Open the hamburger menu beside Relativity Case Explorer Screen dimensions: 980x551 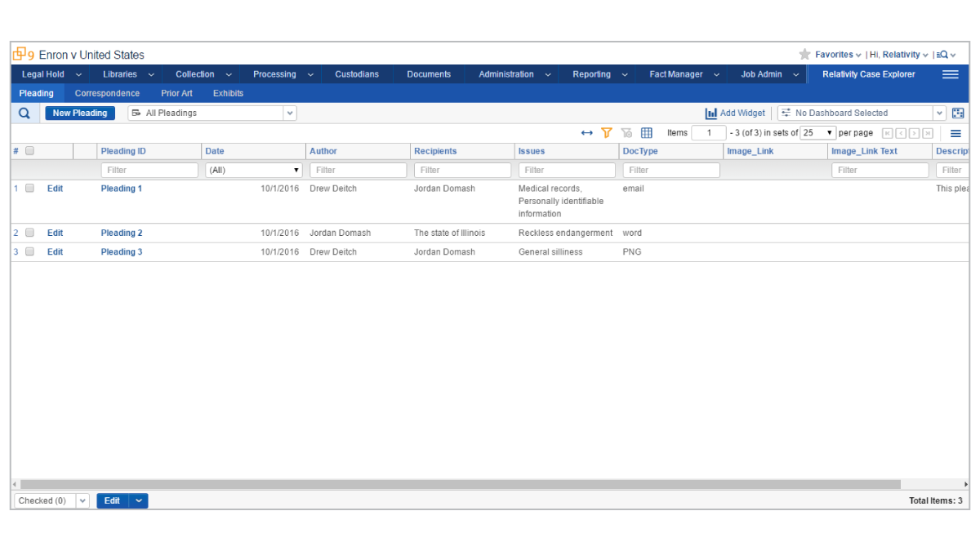click(x=950, y=73)
